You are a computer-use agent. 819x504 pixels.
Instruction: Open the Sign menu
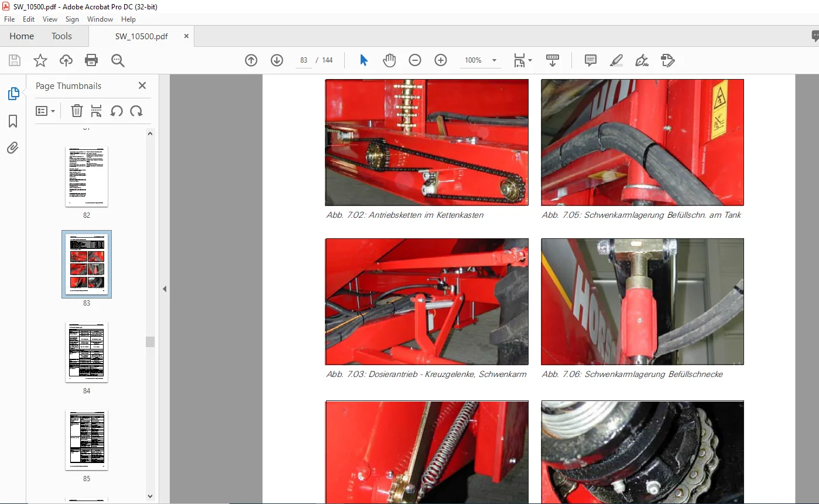tap(72, 19)
